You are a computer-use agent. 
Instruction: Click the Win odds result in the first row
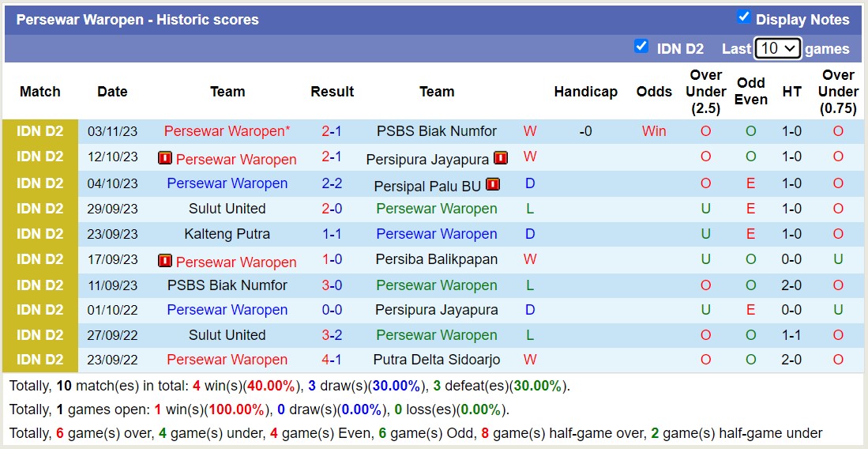[653, 131]
